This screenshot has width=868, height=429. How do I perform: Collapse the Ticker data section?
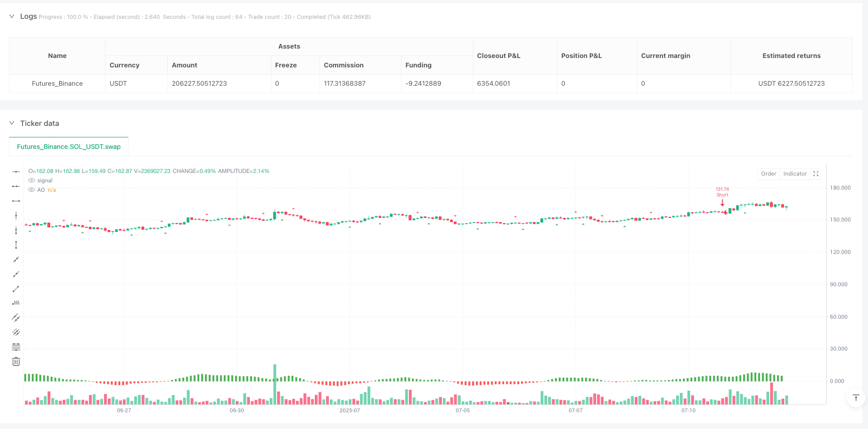tap(12, 123)
